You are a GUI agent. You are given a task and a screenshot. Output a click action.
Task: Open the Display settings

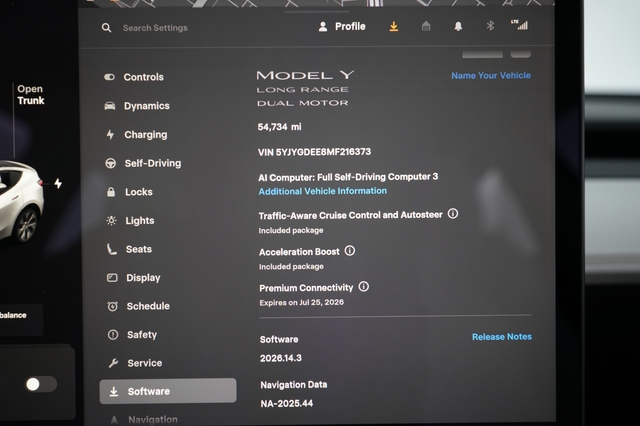133,277
